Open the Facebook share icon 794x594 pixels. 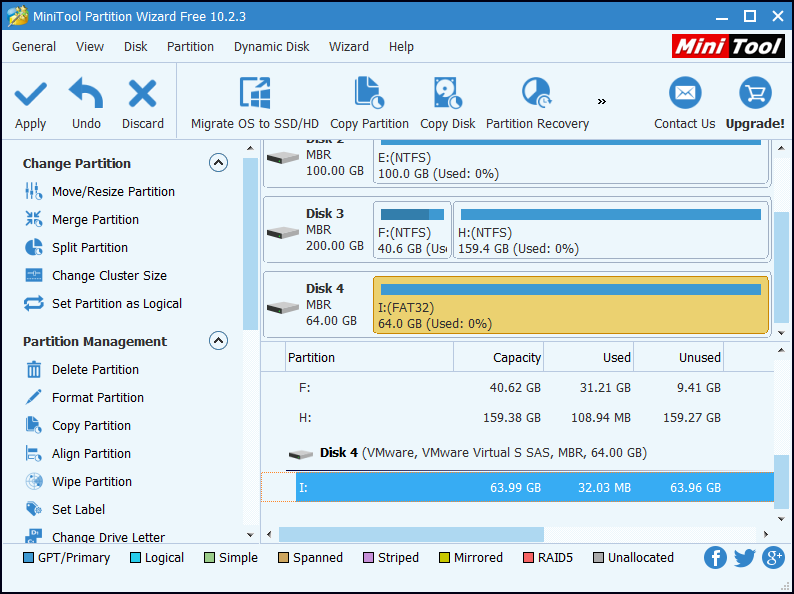point(715,558)
